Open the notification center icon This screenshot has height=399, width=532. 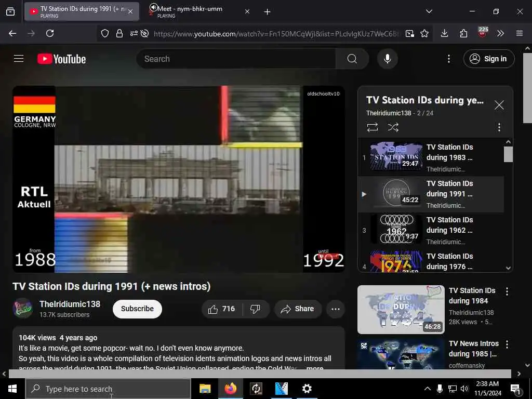pyautogui.click(x=516, y=390)
